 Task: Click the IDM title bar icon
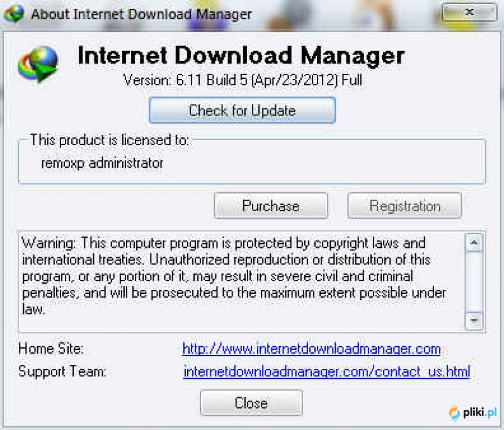pyautogui.click(x=13, y=13)
